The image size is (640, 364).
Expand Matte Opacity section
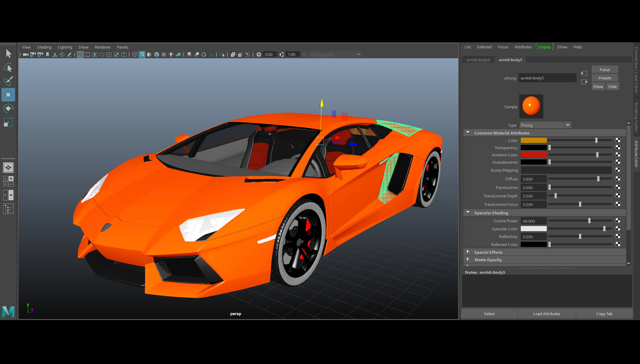[468, 259]
